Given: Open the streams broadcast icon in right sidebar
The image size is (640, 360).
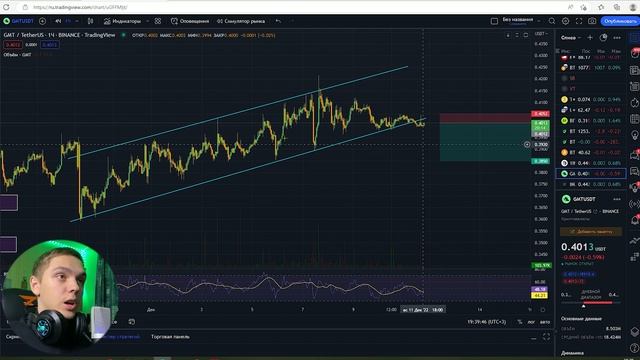Looking at the screenshot, I should pyautogui.click(x=634, y=204).
